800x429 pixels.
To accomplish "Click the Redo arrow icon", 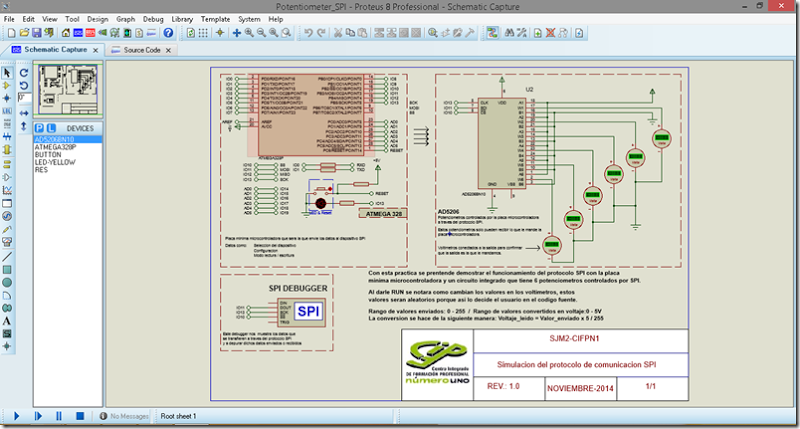I will pos(321,33).
